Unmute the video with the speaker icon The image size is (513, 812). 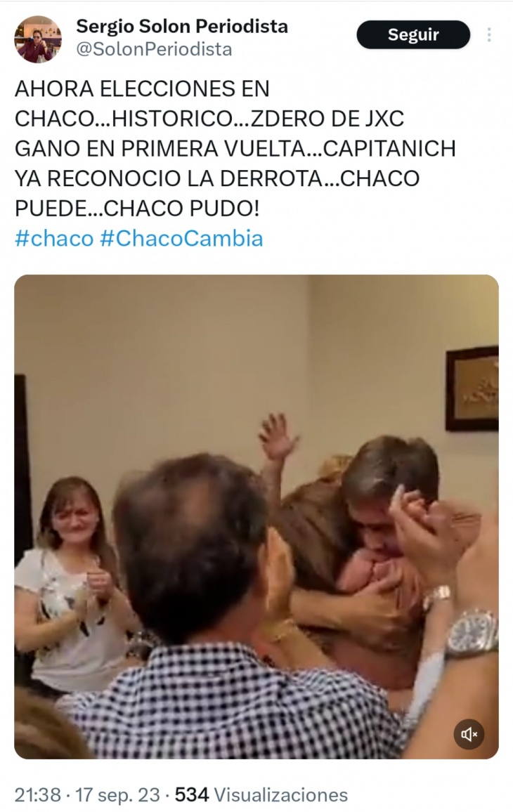tap(469, 734)
